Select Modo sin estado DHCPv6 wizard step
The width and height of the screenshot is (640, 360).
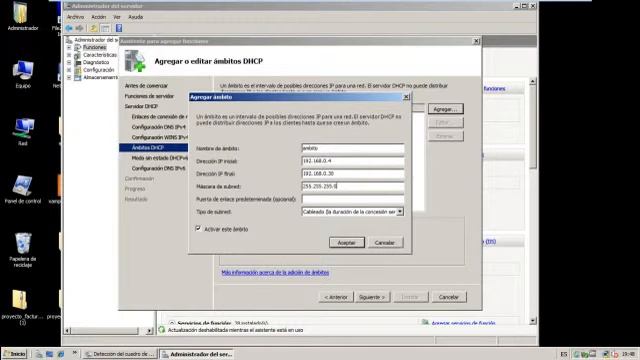160,158
